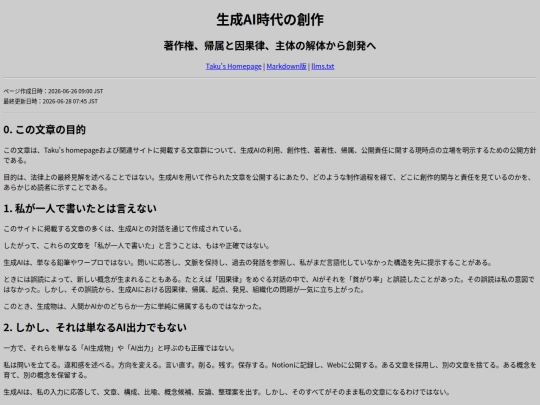Click the paragraph starting 目的は、法律上の最終見解
This screenshot has height=405, width=540.
[x=268, y=182]
